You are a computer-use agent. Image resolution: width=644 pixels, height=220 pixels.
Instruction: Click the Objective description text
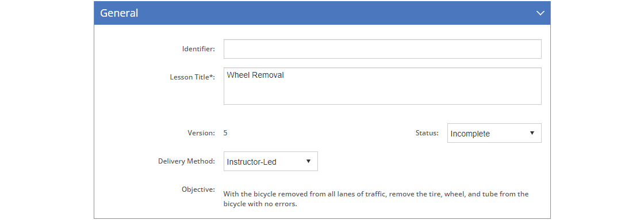click(376, 199)
